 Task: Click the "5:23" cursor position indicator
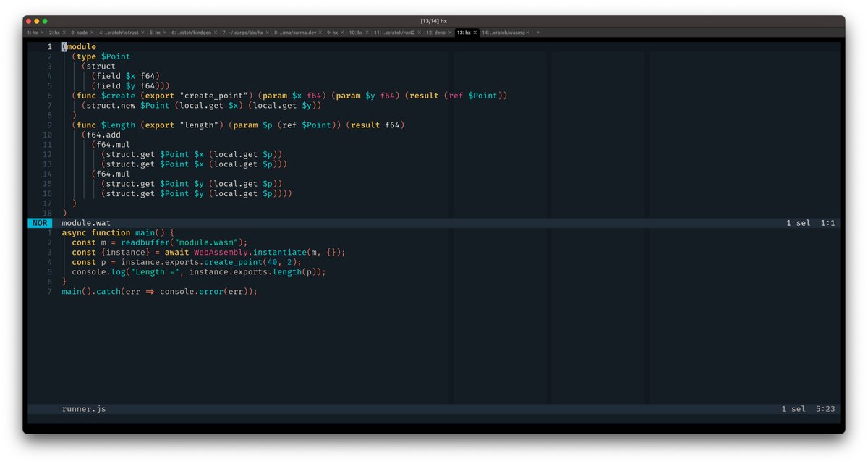pyautogui.click(x=827, y=409)
